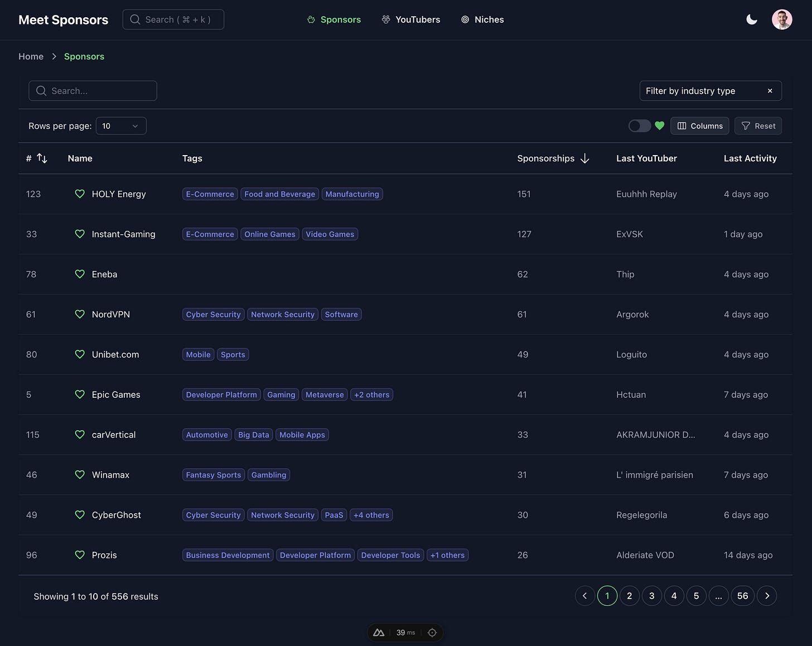Click 'Gambling' tag on Winamax
The image size is (812, 646).
(269, 475)
